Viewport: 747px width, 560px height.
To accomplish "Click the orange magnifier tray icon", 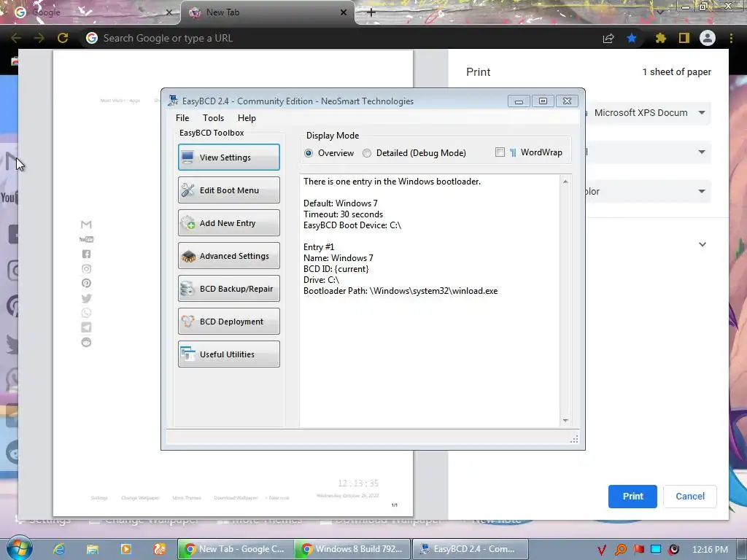I will point(620,550).
